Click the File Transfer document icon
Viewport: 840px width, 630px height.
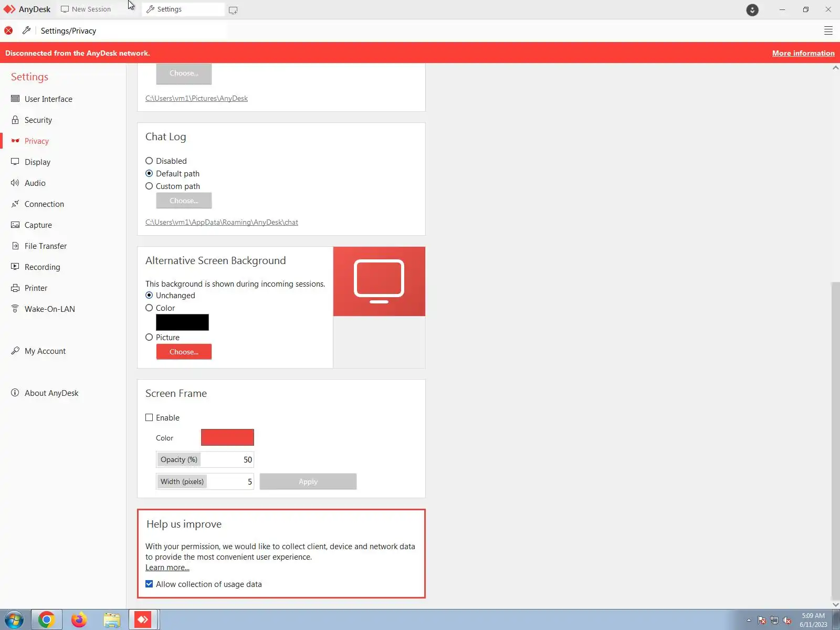[15, 246]
